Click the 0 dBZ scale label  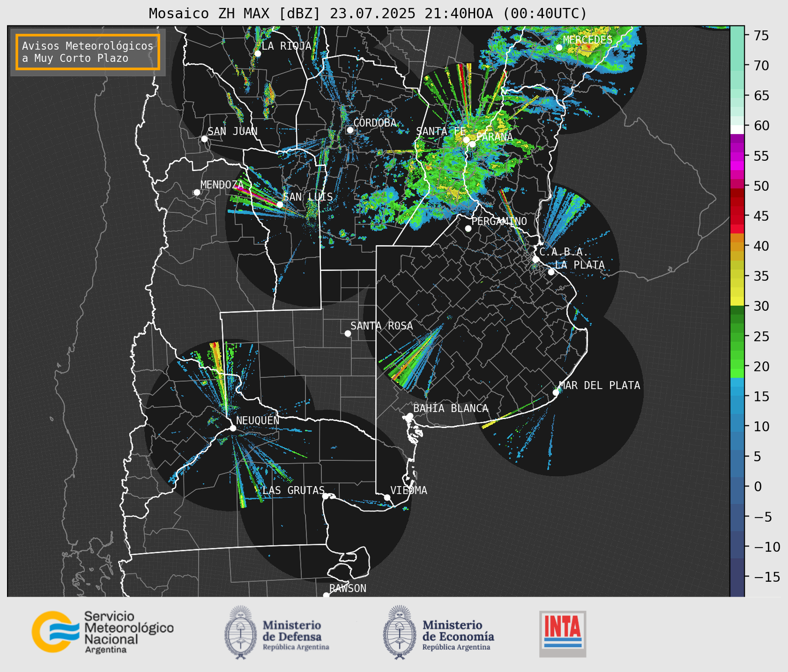758,486
